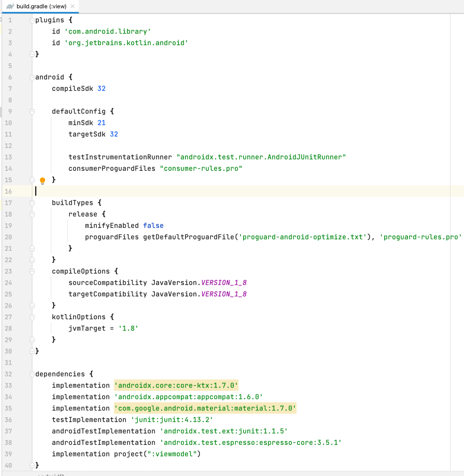Click the closing fold marker on line 40
Screen dimensions: 464x476
click(32, 465)
